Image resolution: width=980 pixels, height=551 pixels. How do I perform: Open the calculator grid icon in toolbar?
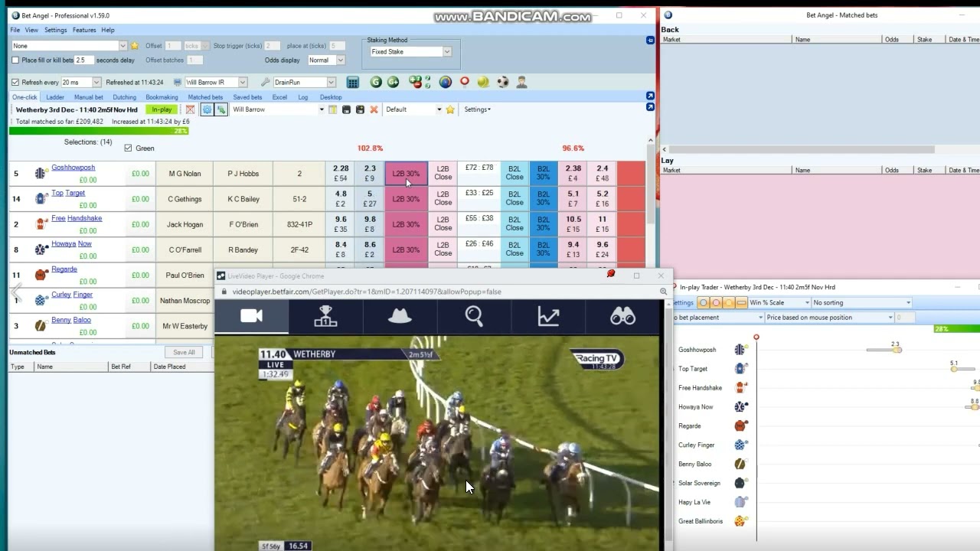[x=353, y=82]
